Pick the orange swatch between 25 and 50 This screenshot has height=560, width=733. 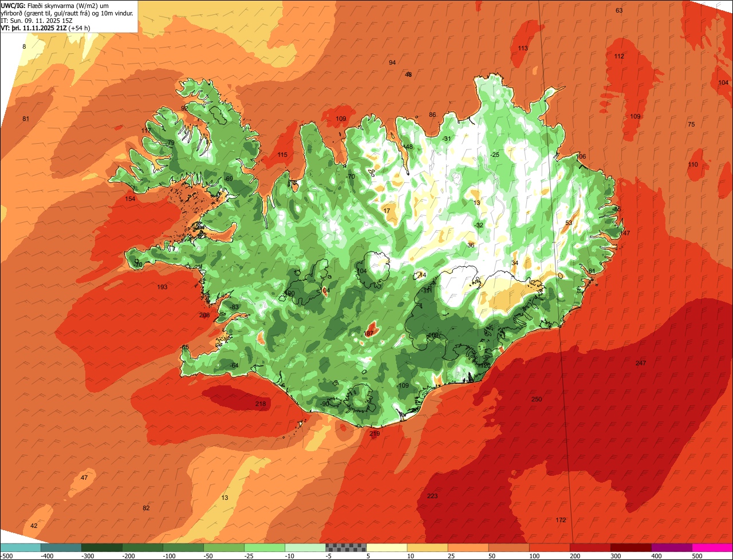click(467, 547)
